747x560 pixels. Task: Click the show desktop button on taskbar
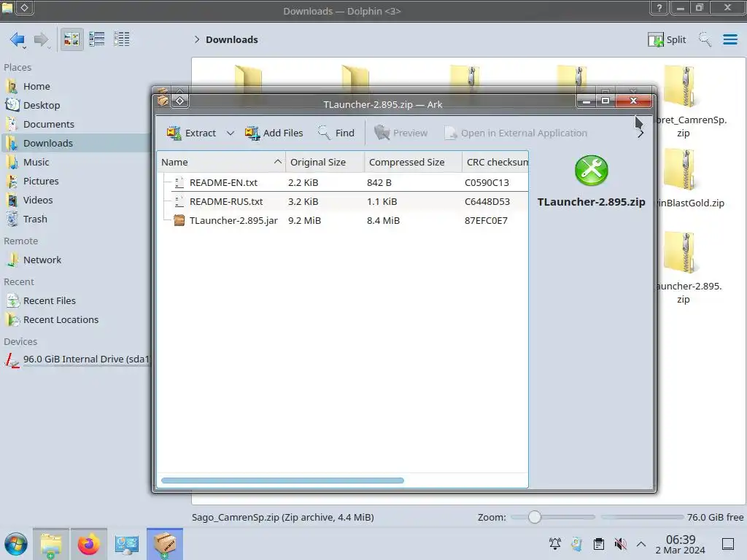[728, 544]
